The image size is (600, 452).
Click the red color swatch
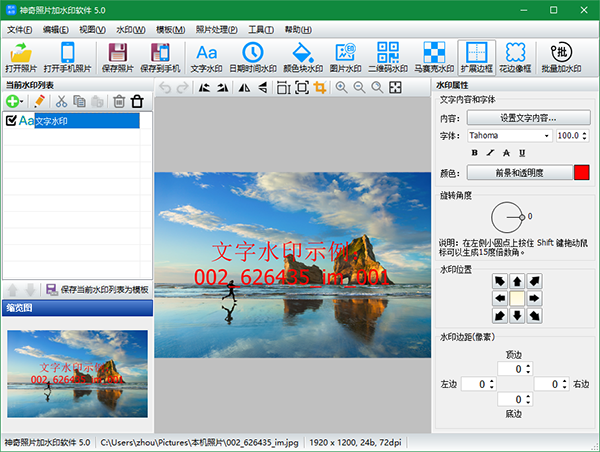pyautogui.click(x=582, y=173)
